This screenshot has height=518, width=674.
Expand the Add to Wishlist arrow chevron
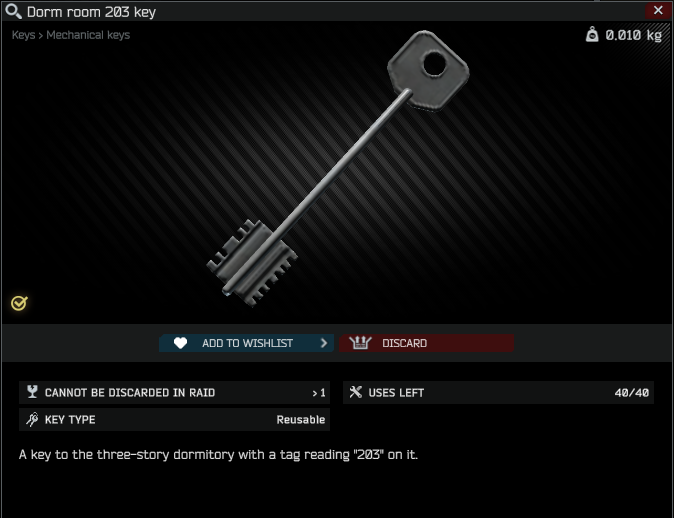[x=324, y=343]
